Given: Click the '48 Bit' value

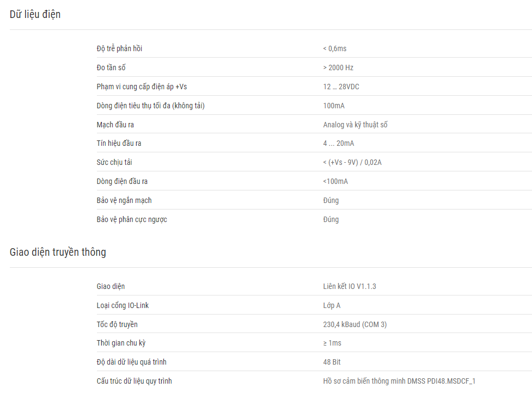Looking at the screenshot, I should pos(332,362).
